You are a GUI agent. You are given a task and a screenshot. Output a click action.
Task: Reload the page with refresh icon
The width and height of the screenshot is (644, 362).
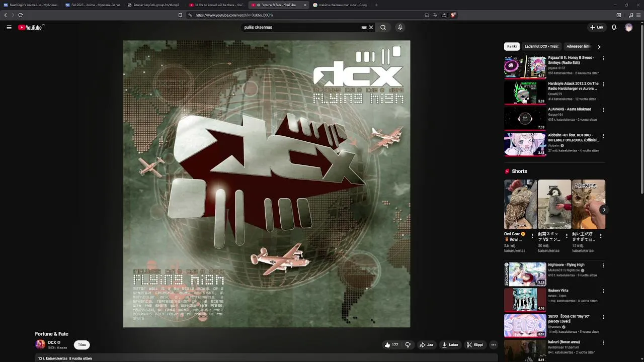(21, 15)
